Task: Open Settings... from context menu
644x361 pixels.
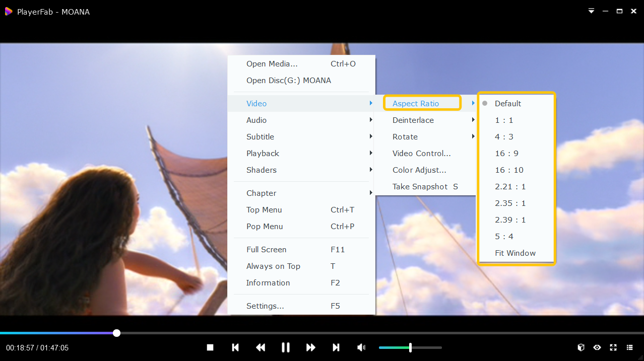Action: point(301,306)
